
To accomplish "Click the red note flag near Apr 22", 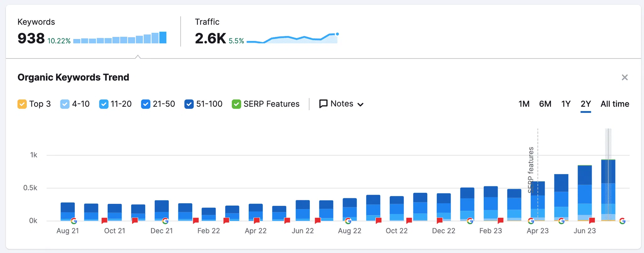I will click(x=257, y=221).
